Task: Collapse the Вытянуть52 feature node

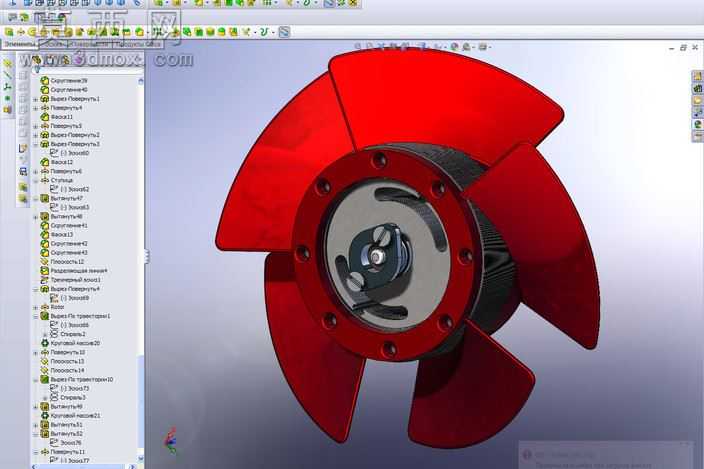Action: coord(36,434)
